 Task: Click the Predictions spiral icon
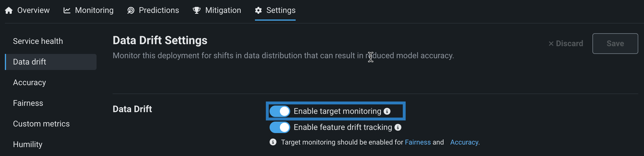pyautogui.click(x=131, y=11)
